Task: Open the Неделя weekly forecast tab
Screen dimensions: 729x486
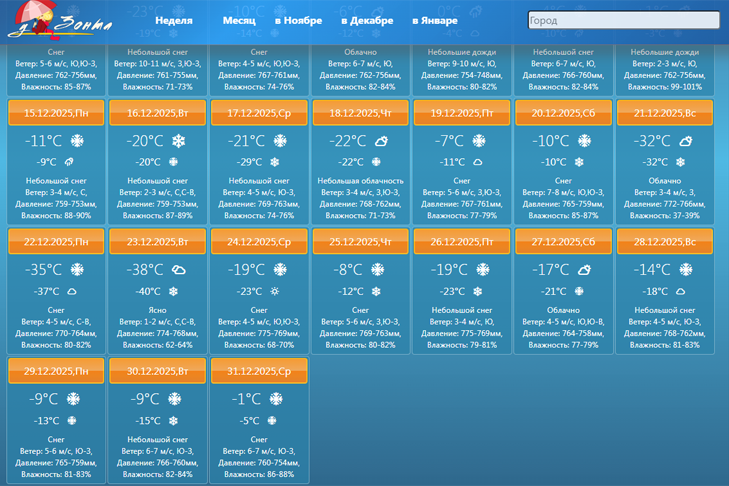Action: pos(174,20)
